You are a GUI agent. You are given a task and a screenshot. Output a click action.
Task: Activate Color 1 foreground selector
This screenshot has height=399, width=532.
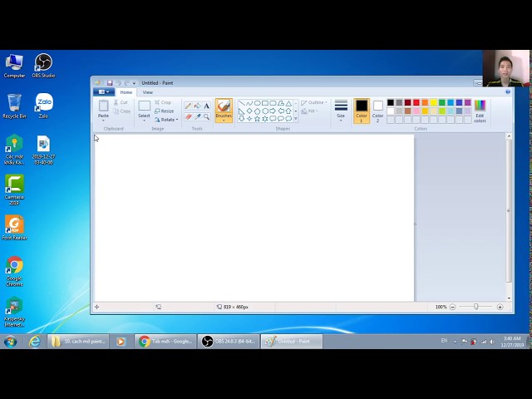[x=362, y=111]
